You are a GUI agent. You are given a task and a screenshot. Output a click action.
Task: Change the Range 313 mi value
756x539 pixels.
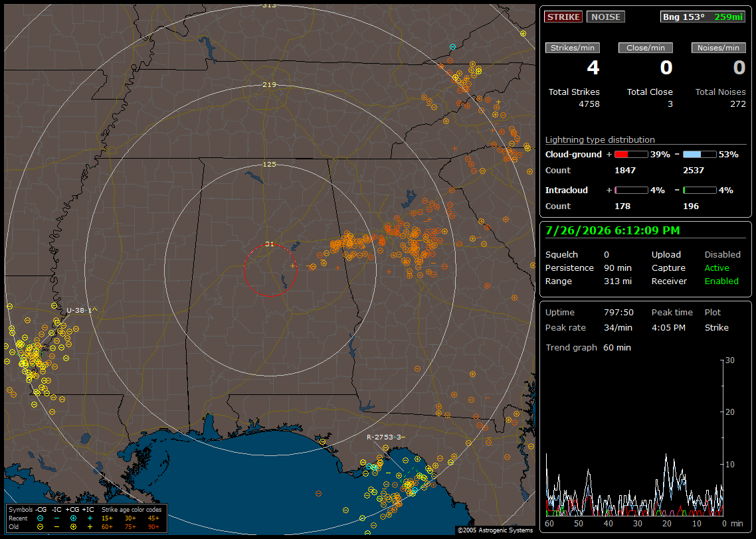click(x=618, y=281)
